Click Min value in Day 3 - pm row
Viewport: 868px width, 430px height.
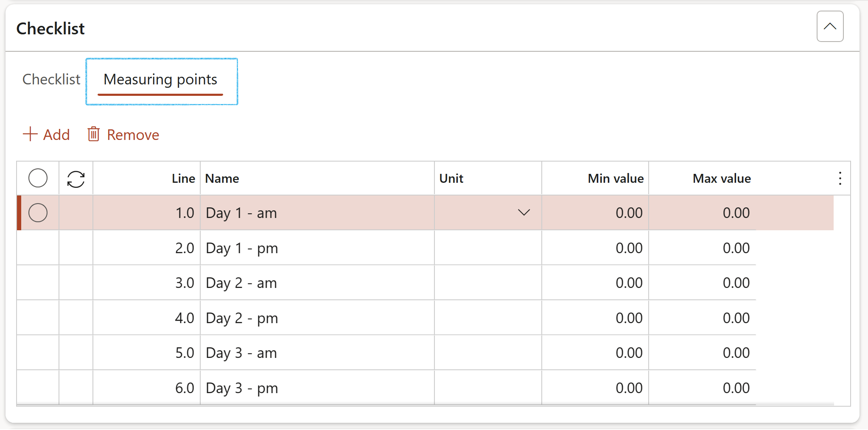(x=595, y=388)
